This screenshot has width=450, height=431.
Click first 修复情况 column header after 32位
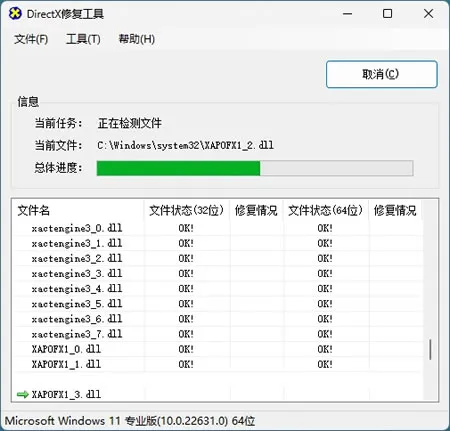point(256,210)
